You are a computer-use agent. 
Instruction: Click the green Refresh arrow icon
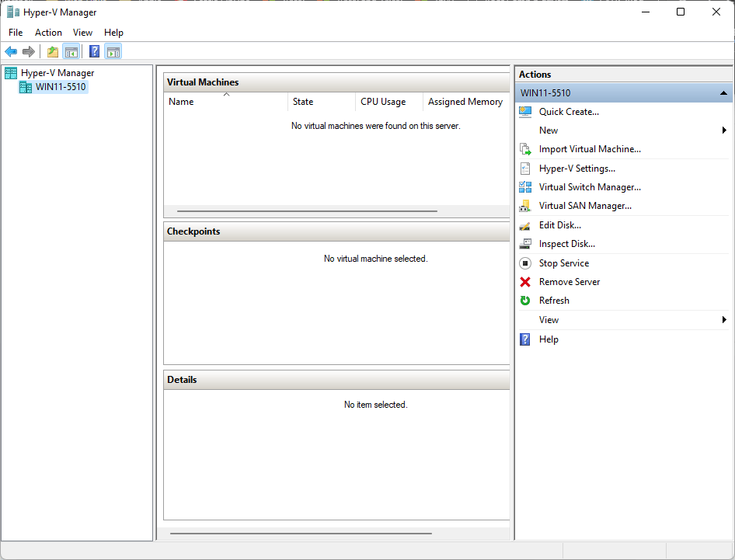pyautogui.click(x=525, y=301)
